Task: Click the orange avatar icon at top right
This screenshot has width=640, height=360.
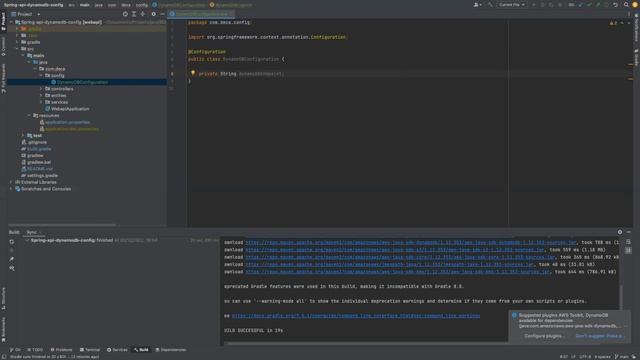Action: coord(635,5)
